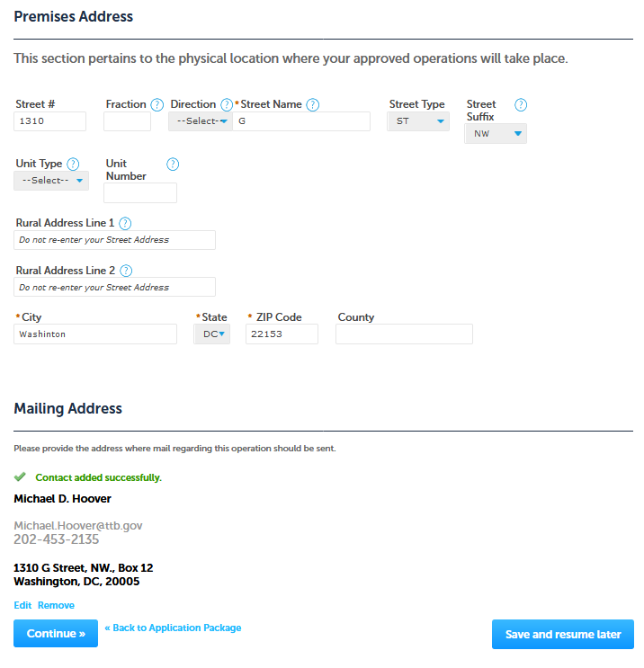The width and height of the screenshot is (644, 668).
Task: Click Save and resume later button
Action: pos(563,634)
